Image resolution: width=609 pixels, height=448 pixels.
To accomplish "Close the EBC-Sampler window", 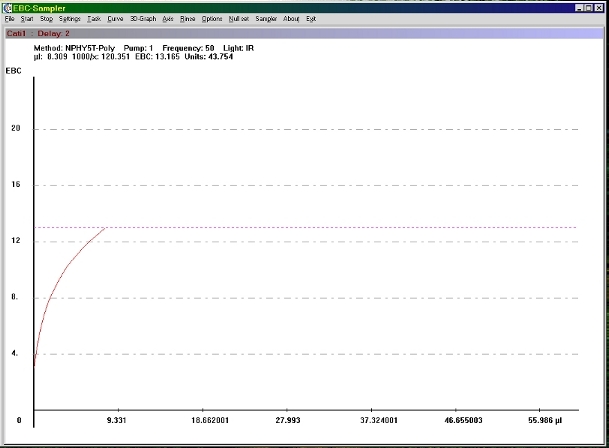I will (x=601, y=7).
